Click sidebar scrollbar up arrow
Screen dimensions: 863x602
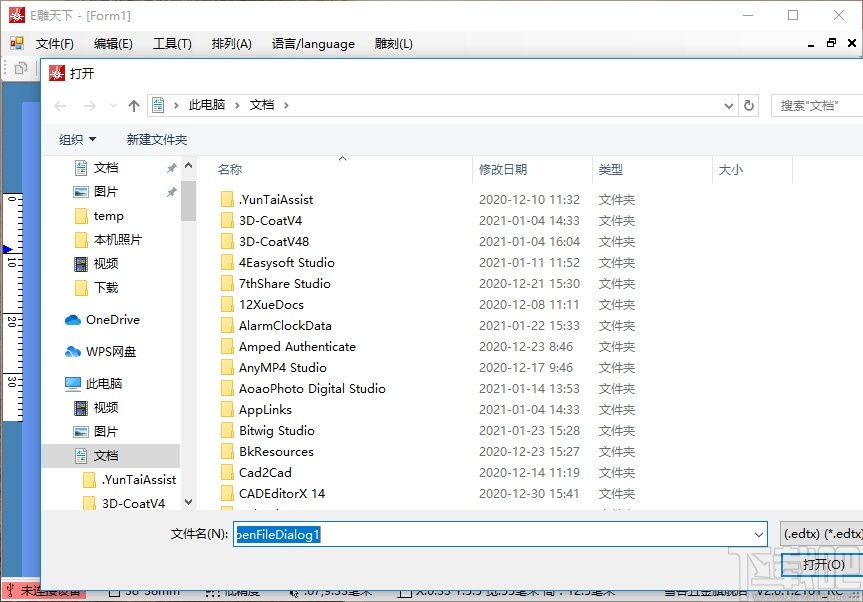click(x=189, y=165)
